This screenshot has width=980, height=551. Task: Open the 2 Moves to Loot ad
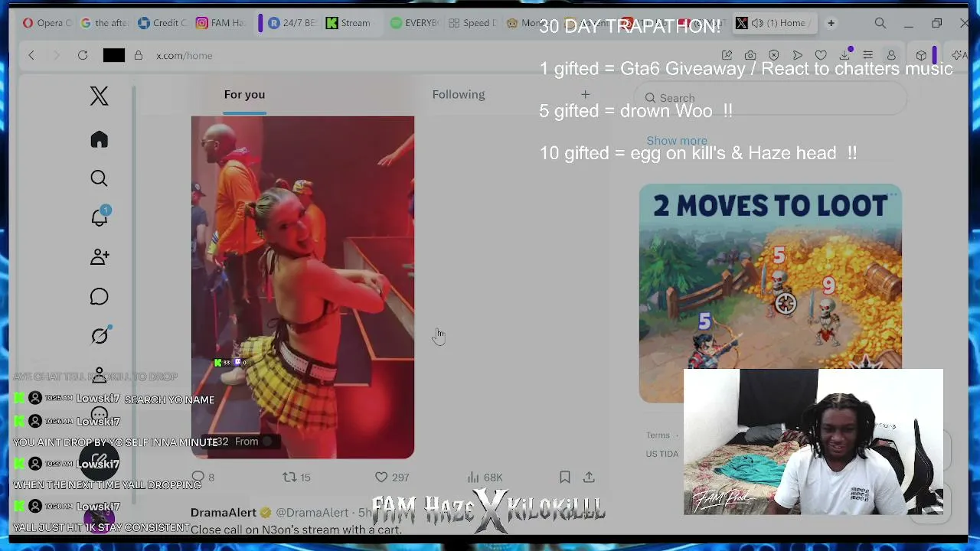coord(770,292)
